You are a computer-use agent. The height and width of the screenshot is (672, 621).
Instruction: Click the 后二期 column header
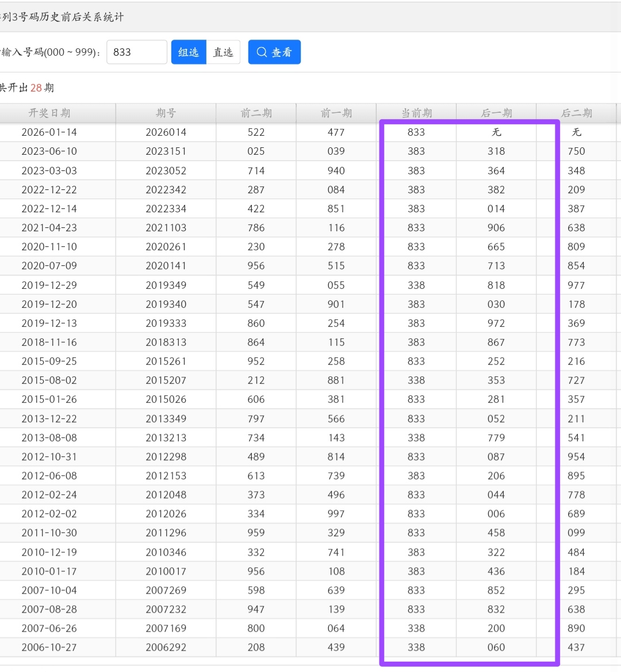(x=576, y=113)
